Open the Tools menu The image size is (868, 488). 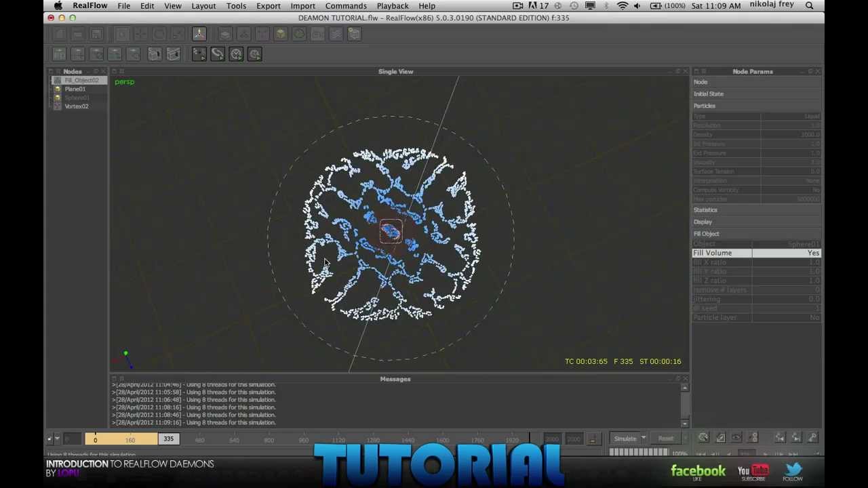tap(236, 5)
